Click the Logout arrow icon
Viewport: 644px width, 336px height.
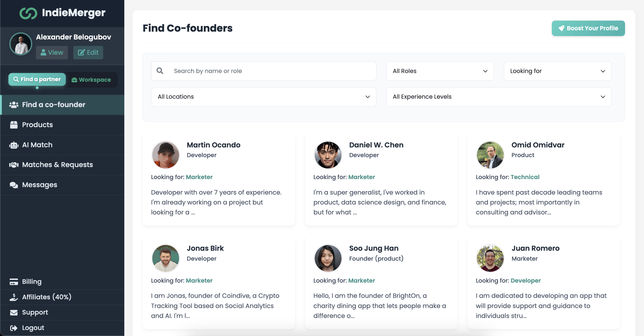coord(13,328)
